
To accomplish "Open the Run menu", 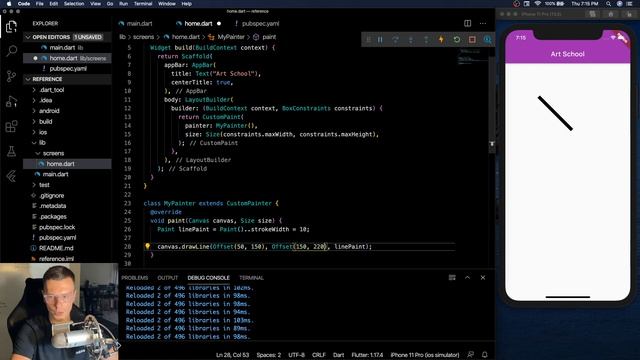I will pyautogui.click(x=123, y=4).
